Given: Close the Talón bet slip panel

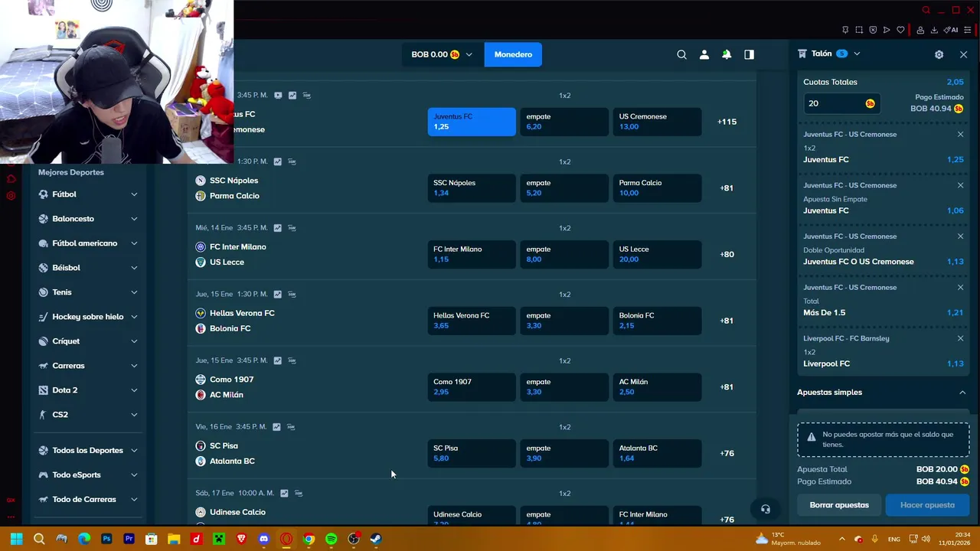Looking at the screenshot, I should (963, 54).
